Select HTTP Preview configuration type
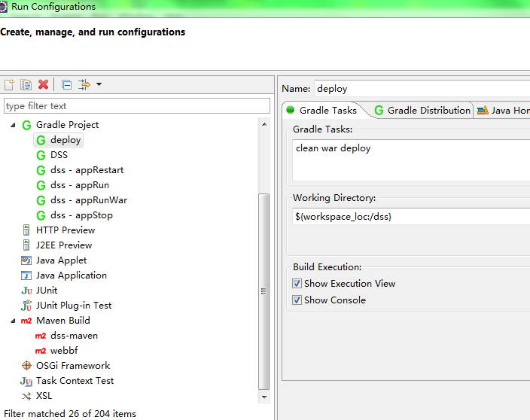530x420 pixels. click(x=65, y=230)
